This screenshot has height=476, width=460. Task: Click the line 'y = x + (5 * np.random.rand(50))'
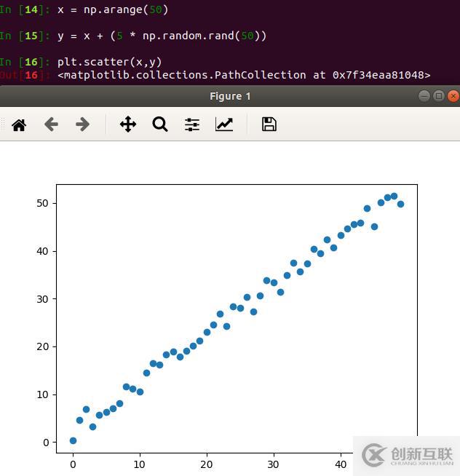(162, 36)
